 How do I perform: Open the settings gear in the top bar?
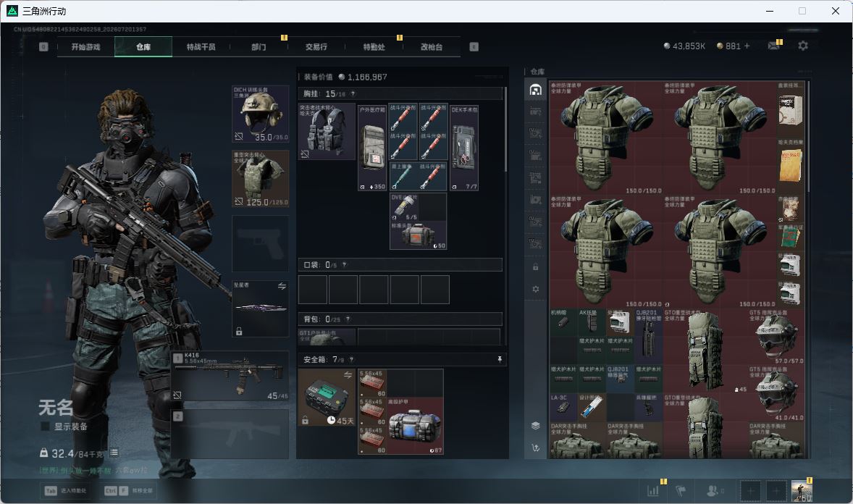click(803, 46)
